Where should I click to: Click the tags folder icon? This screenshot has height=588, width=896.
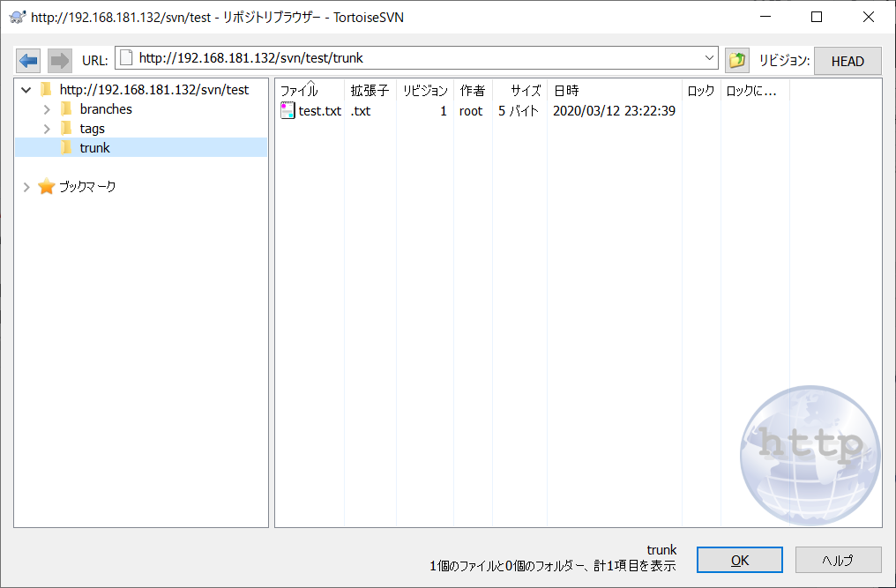(65, 128)
